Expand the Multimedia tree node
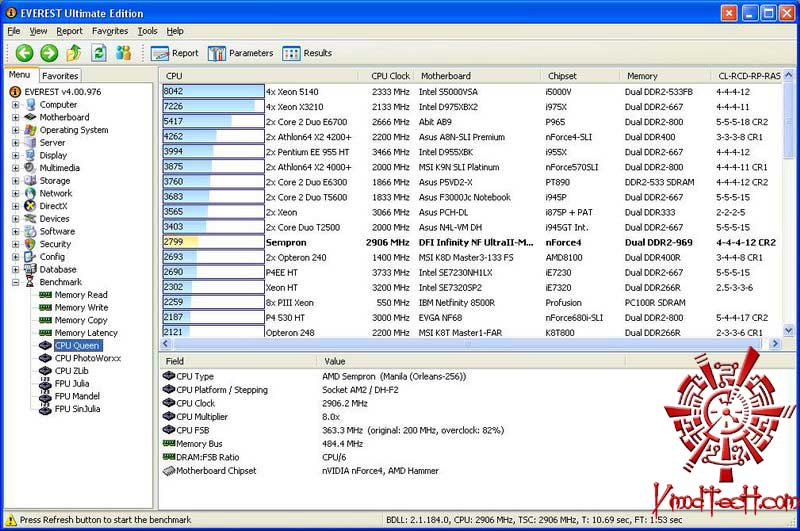This screenshot has width=800, height=531. click(15, 168)
